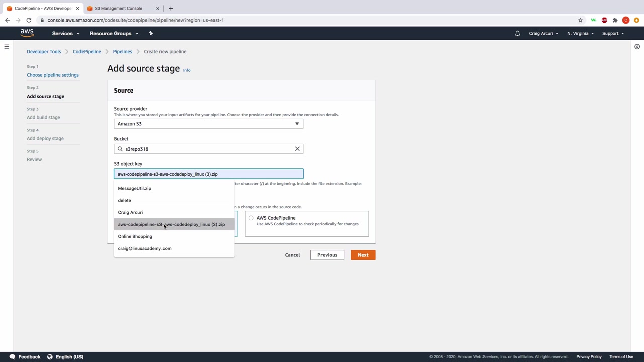Choose MessageUtil.zip from the suggestions
The width and height of the screenshot is (644, 362).
click(174, 188)
